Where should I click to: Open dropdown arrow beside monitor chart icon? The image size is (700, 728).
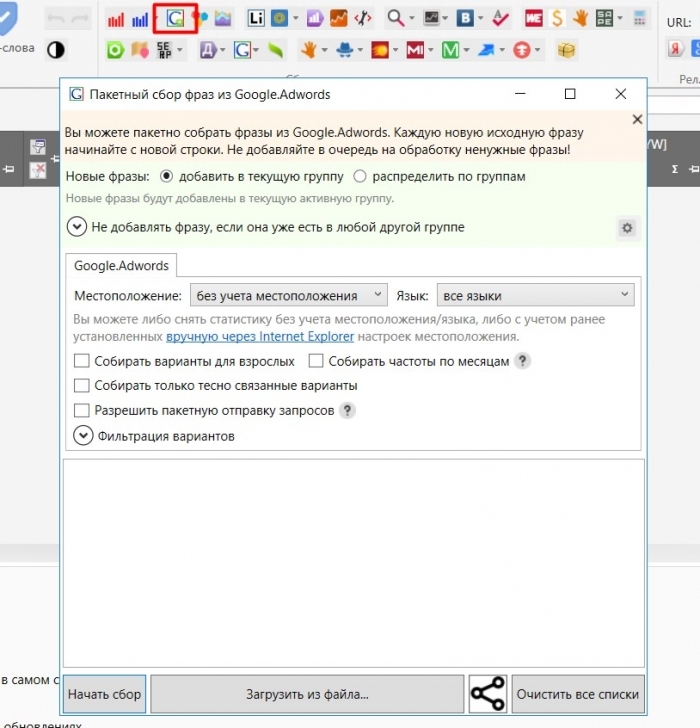[x=445, y=19]
